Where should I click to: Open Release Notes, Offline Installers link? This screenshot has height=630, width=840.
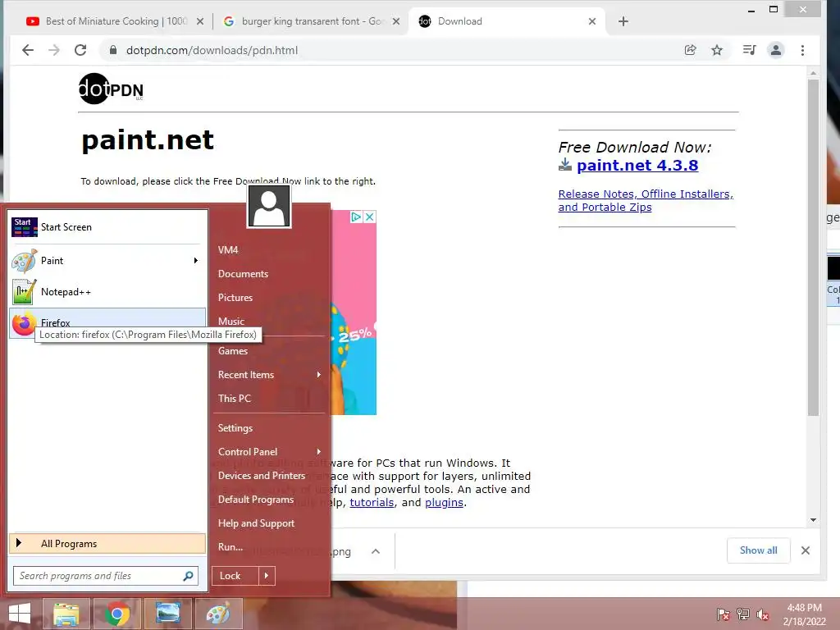(x=646, y=201)
